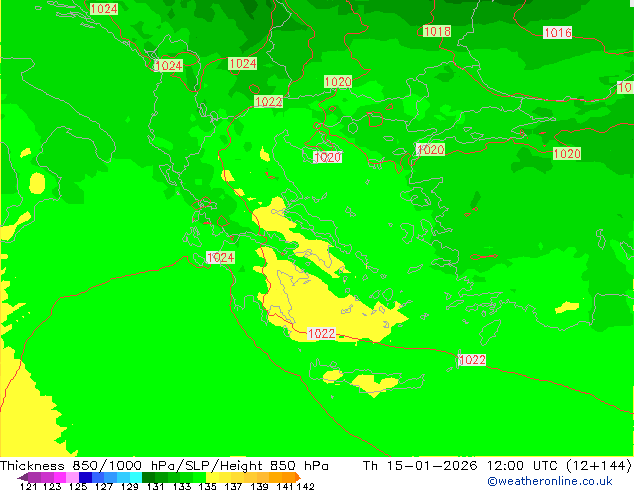Image resolution: width=634 pixels, height=490 pixels.
Task: Click the dark blue legend swatch
Action: point(85,477)
